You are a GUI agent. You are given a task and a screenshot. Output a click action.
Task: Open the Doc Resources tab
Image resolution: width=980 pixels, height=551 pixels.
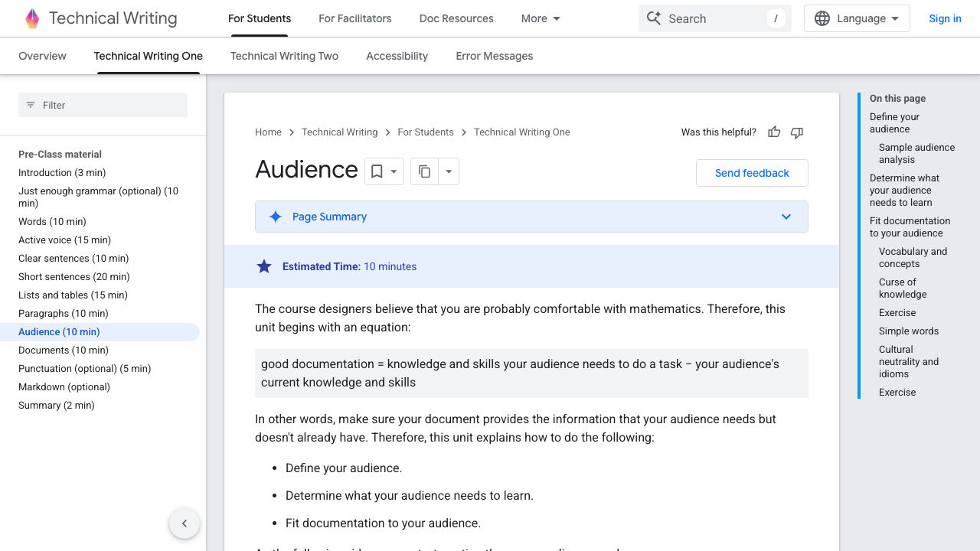456,18
